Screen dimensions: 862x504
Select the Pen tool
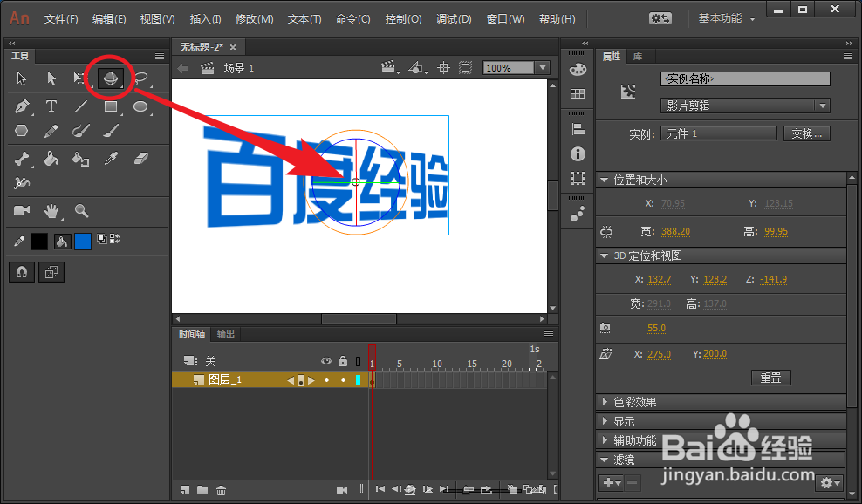[22, 106]
